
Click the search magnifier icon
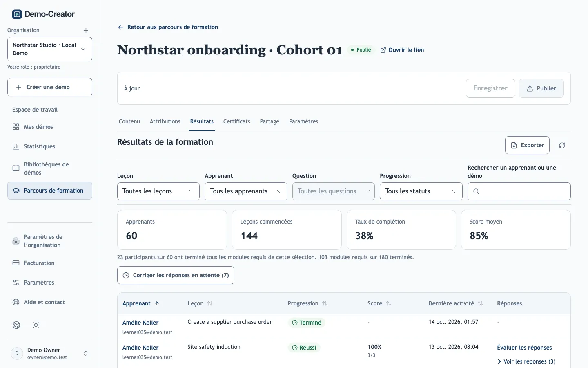point(476,191)
